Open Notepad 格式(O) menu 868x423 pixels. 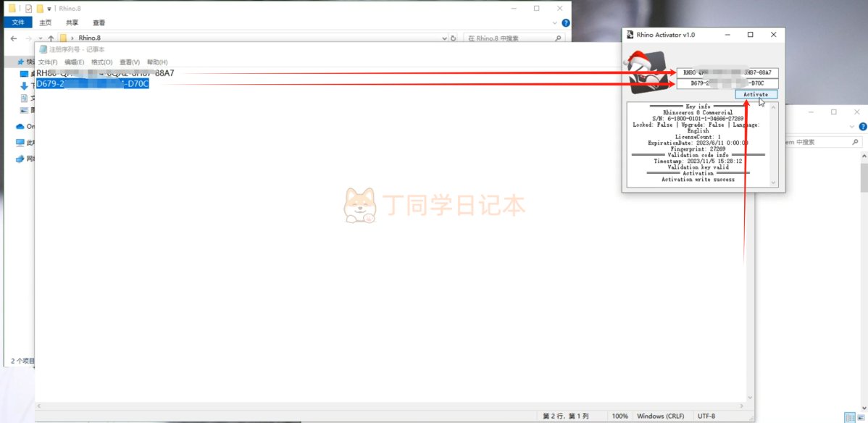click(102, 62)
